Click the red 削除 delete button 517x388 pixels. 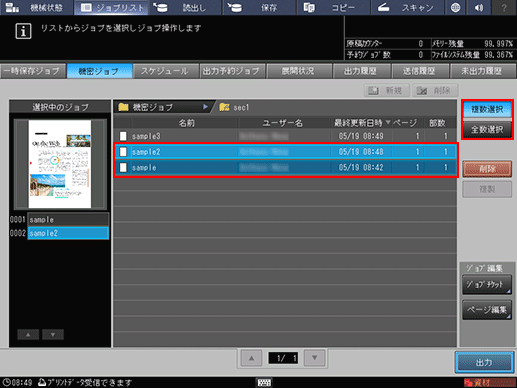coord(487,169)
